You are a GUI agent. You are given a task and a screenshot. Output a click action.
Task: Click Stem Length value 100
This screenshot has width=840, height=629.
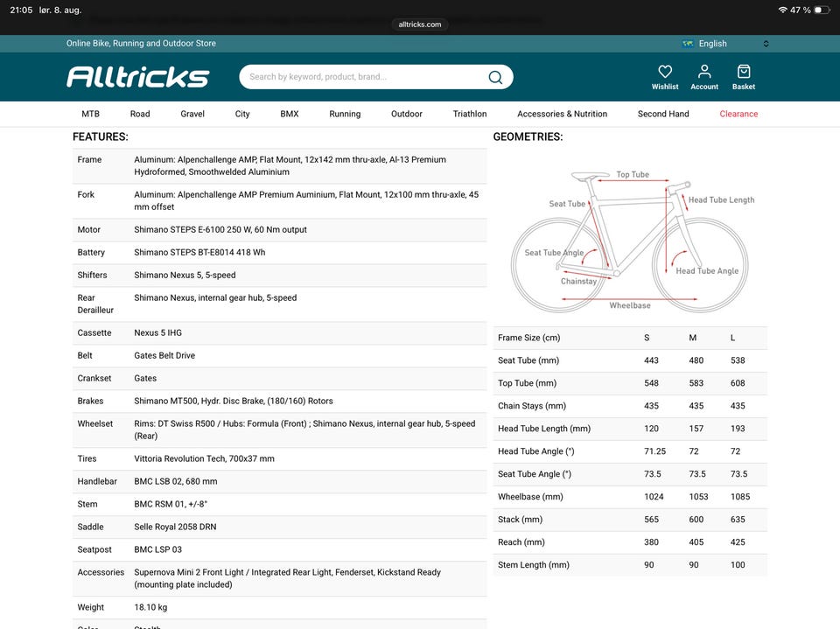738,565
